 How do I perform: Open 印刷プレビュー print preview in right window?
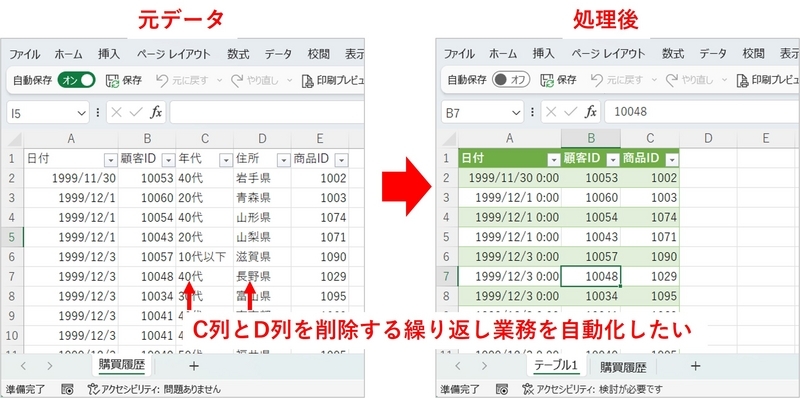[x=767, y=80]
